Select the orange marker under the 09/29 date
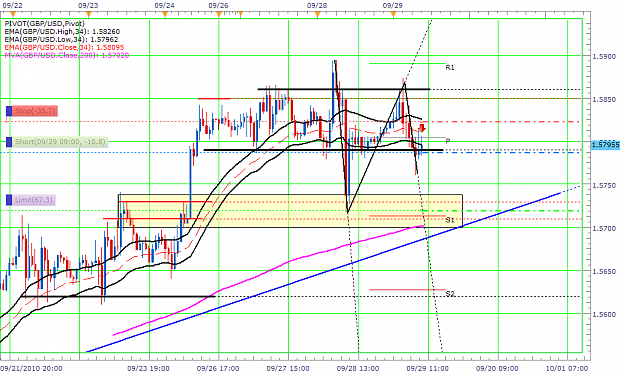Image resolution: width=625 pixels, height=375 pixels. [393, 14]
